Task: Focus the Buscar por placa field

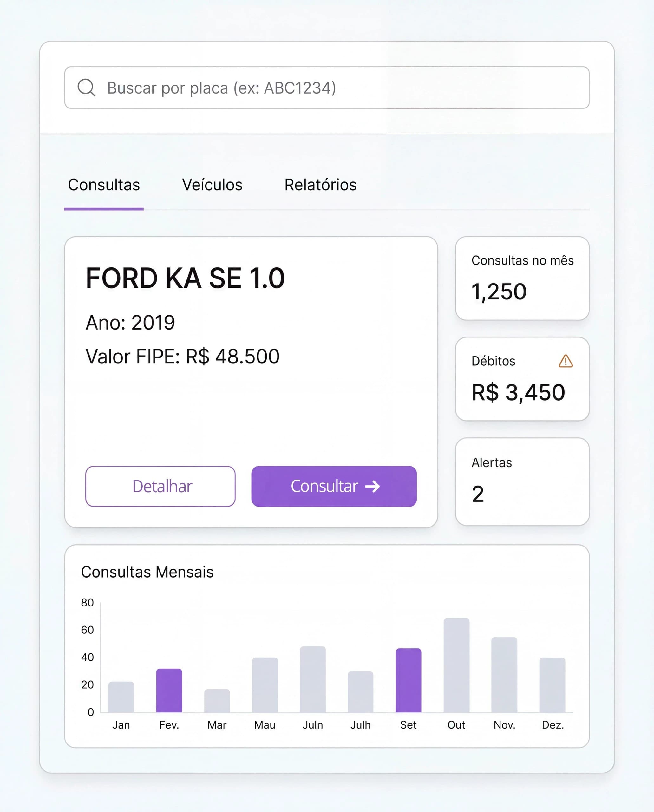Action: tap(327, 88)
